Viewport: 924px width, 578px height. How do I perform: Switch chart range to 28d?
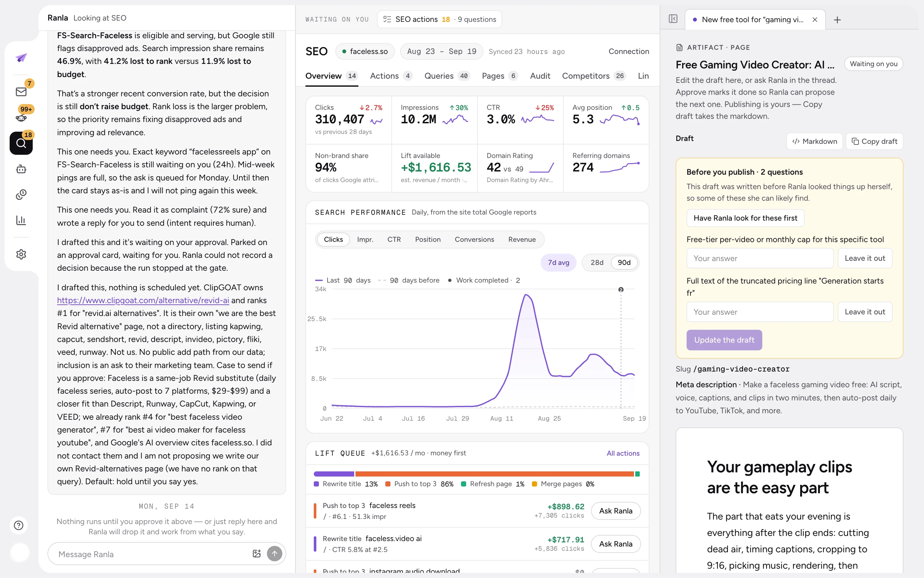coord(597,263)
